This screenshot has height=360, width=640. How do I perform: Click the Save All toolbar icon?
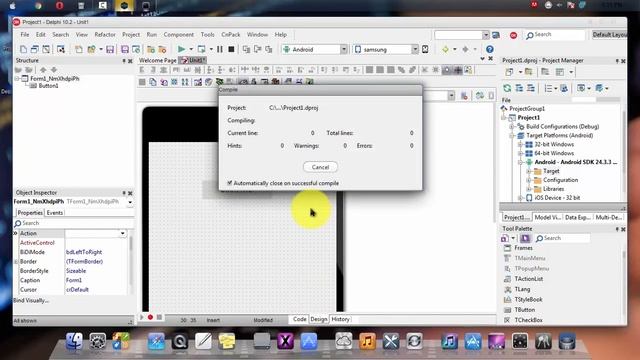coord(124,49)
